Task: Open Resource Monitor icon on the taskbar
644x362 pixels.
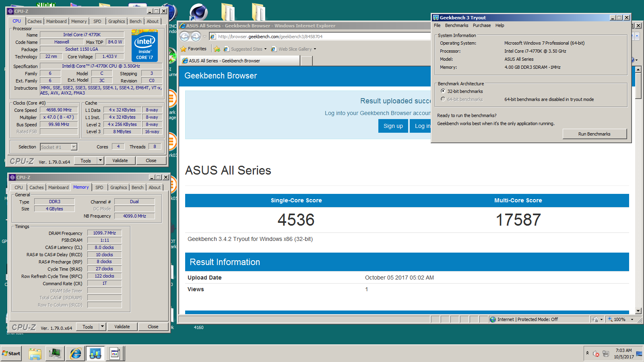Action: click(55, 354)
